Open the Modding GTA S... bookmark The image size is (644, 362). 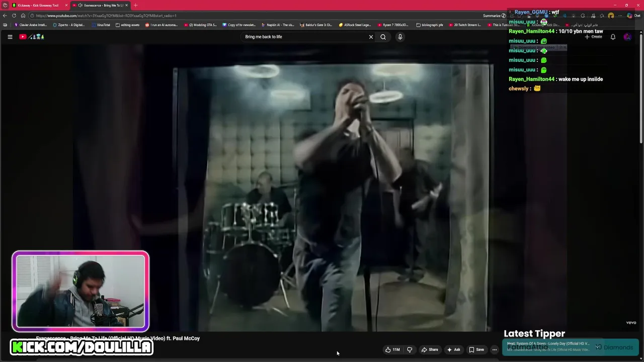tap(200, 25)
